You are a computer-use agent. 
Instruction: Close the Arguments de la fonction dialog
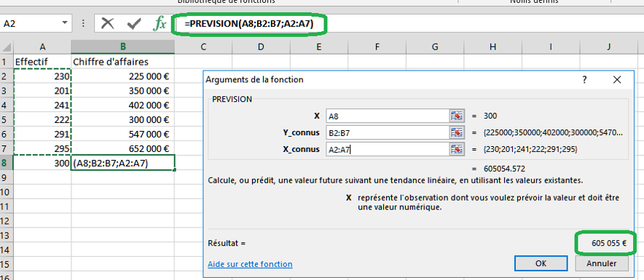(617, 80)
